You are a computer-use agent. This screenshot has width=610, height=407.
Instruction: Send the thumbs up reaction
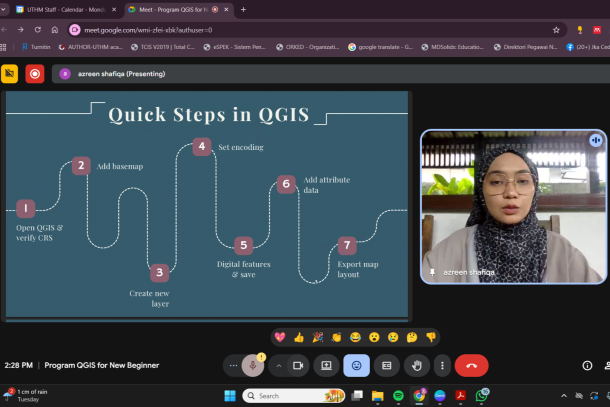[x=299, y=337]
